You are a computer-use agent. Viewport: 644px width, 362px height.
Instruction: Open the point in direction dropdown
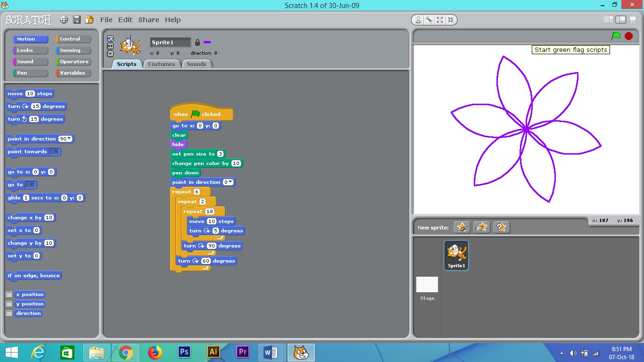[68, 139]
